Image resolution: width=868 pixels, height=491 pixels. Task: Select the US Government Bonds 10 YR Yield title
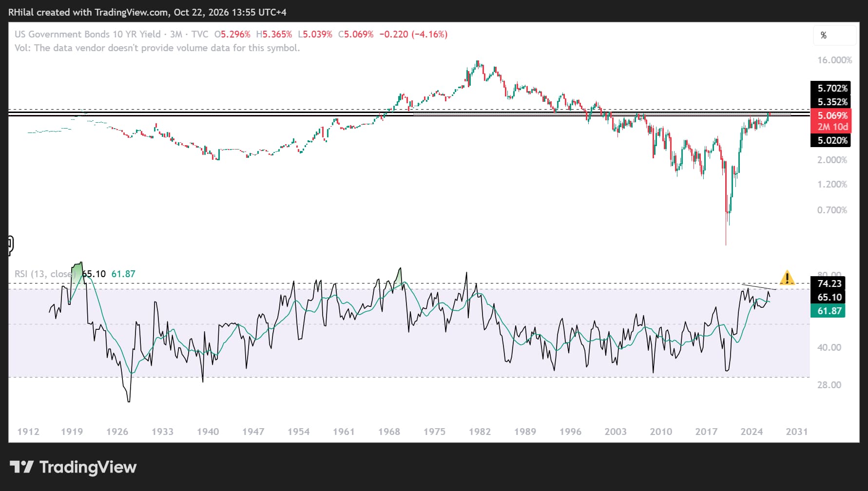88,34
